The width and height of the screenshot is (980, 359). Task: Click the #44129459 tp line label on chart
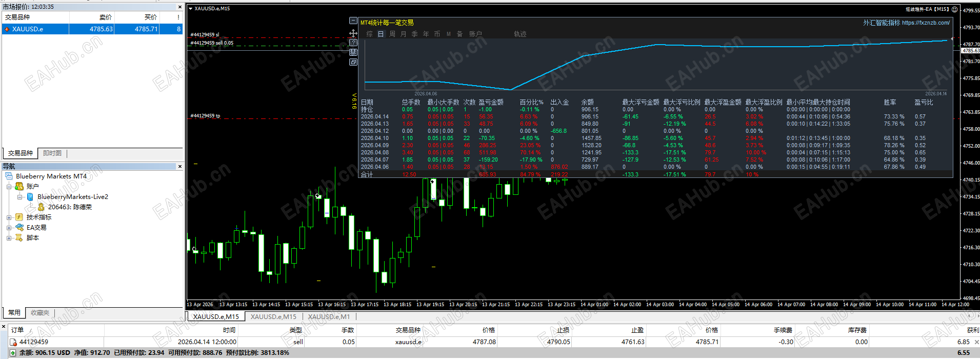(x=205, y=116)
